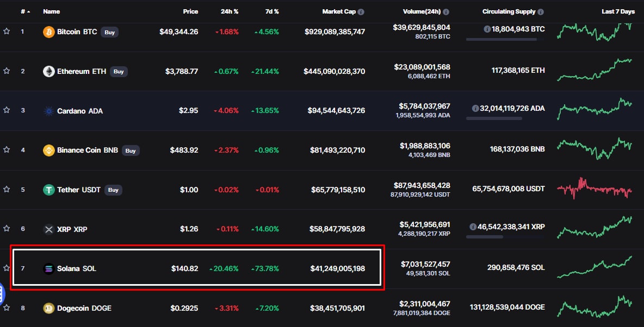Click the Solana logo icon
This screenshot has height=327, width=644.
click(x=49, y=268)
